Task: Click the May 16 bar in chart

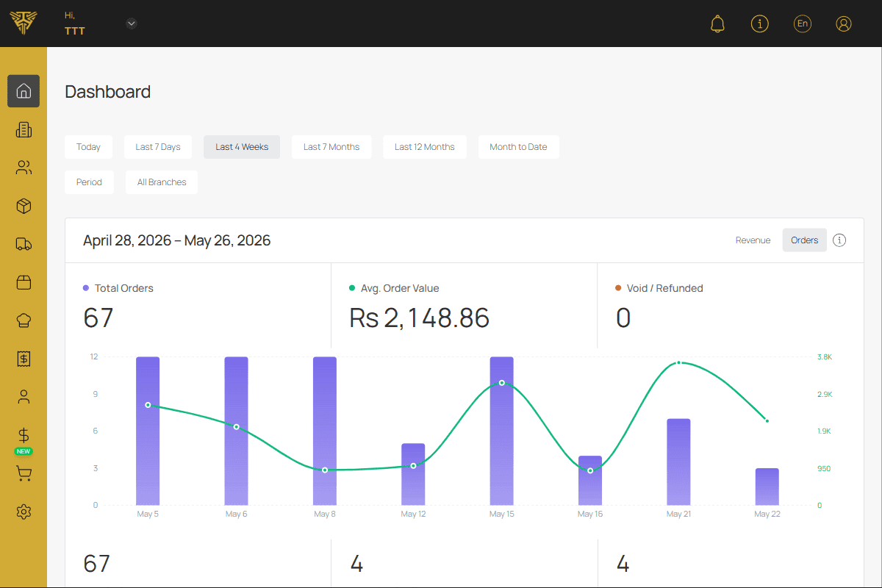Action: click(x=590, y=480)
